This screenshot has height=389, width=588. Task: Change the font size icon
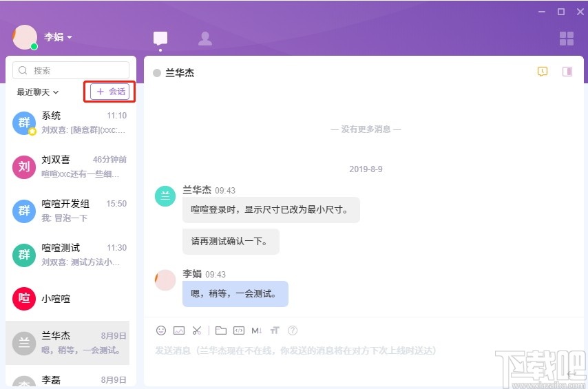pos(275,330)
